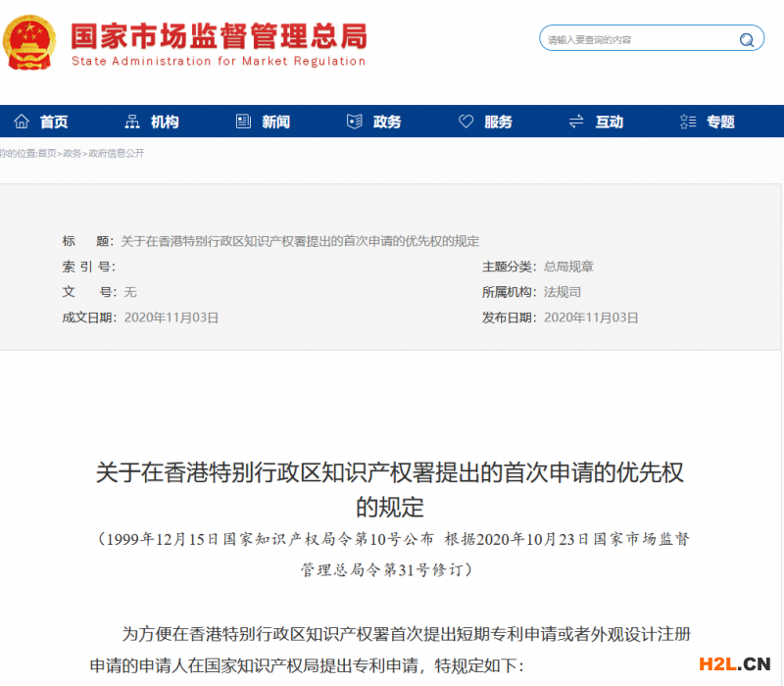
Task: Open the 首页 navigation menu
Action: 54,121
